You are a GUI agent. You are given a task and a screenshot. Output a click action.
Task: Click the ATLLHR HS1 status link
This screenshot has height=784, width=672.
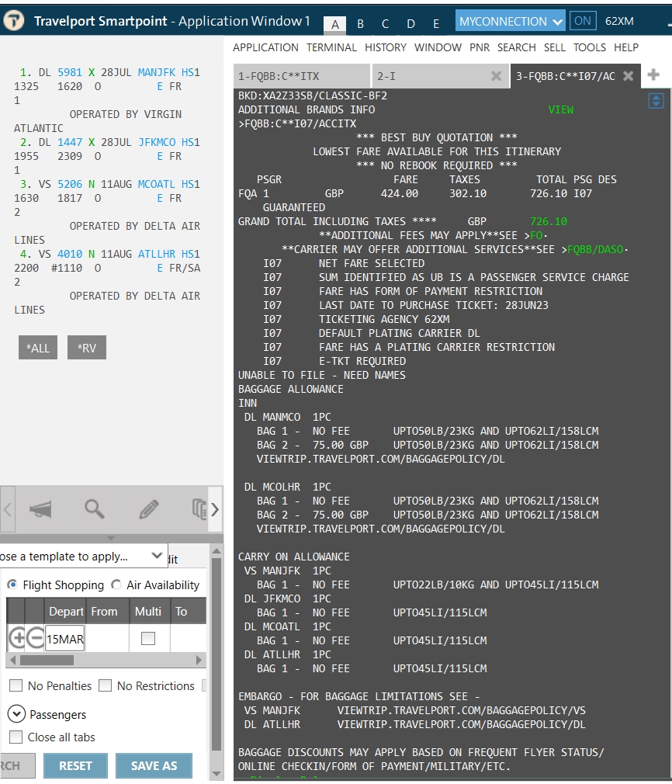(191, 254)
